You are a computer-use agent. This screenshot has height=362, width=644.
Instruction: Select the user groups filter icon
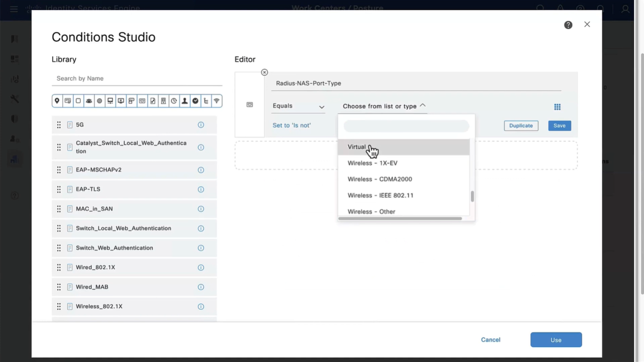pos(89,101)
